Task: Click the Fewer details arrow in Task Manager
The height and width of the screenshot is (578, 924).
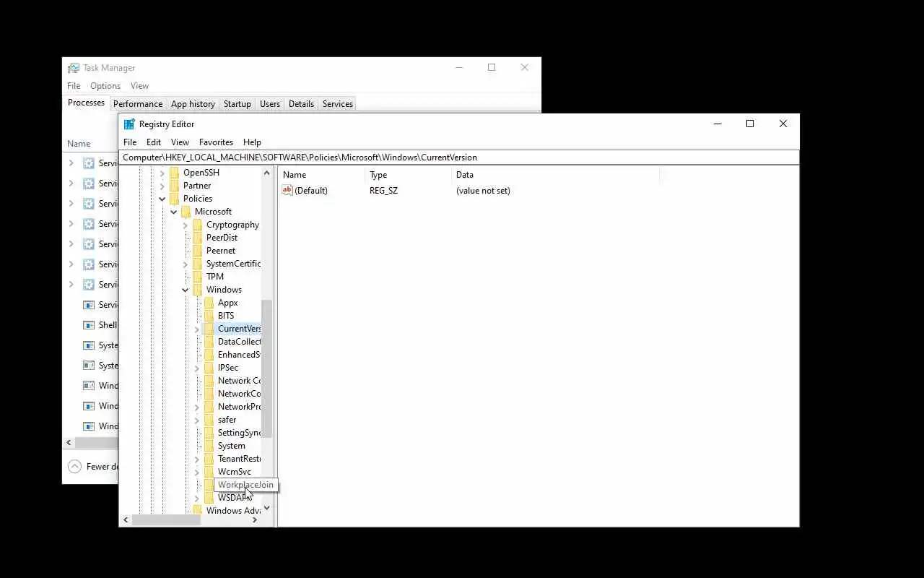Action: click(74, 467)
